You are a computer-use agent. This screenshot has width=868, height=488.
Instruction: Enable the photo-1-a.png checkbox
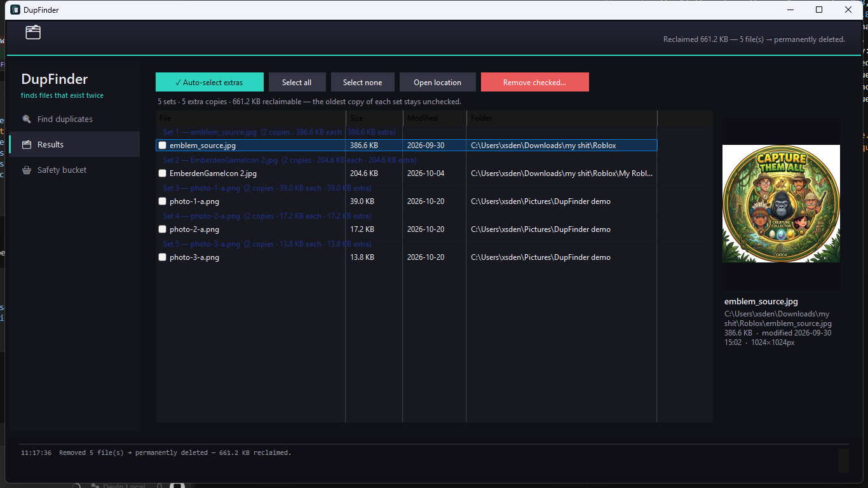163,201
